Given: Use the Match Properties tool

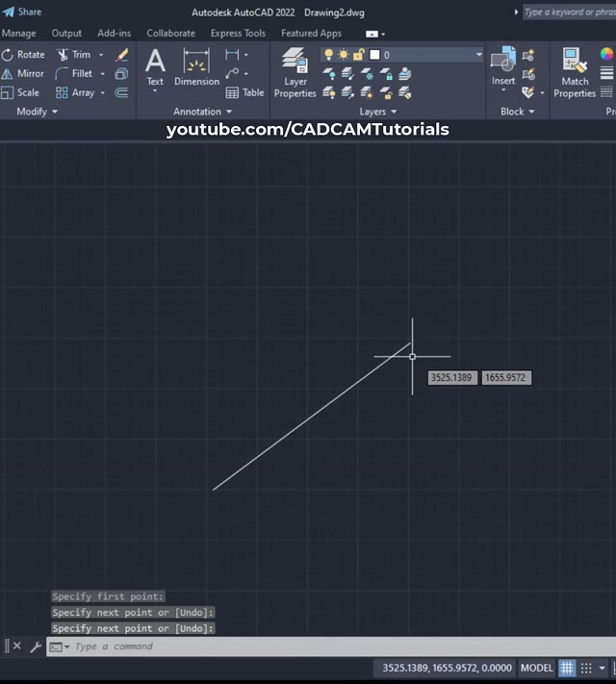Looking at the screenshot, I should [x=575, y=73].
